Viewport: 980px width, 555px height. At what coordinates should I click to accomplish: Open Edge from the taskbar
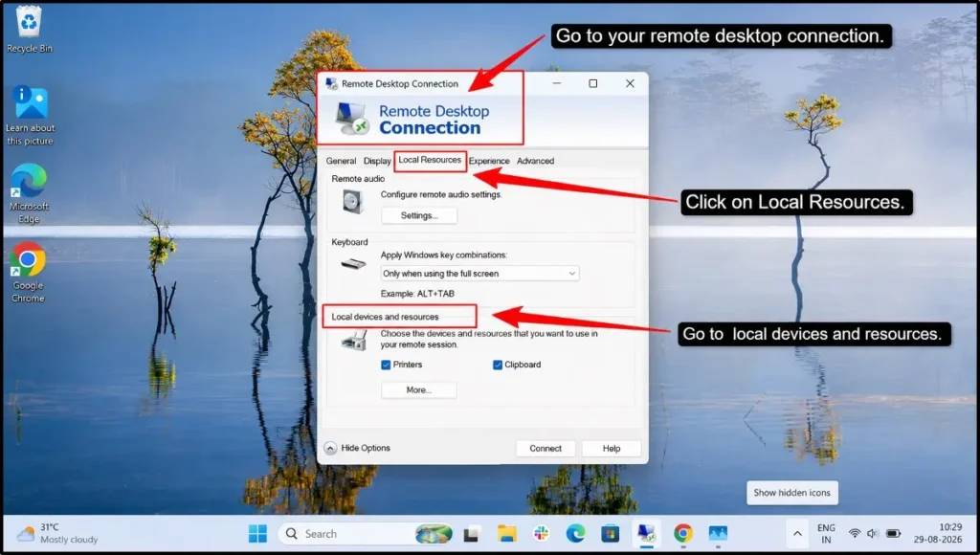point(575,534)
